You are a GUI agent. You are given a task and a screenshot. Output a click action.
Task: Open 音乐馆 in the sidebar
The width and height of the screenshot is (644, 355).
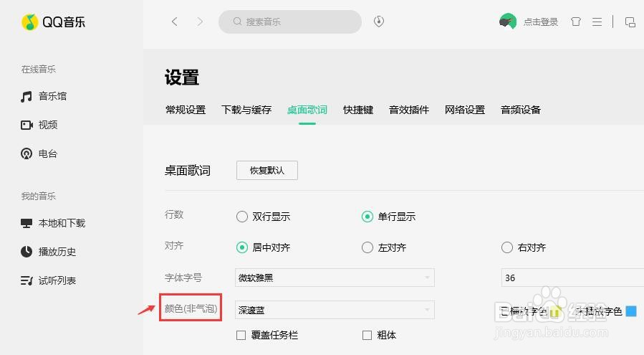(x=52, y=96)
